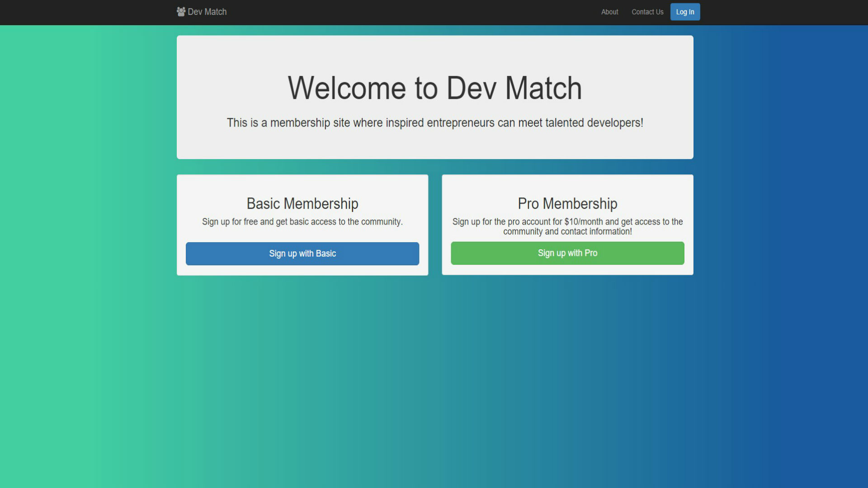The height and width of the screenshot is (488, 868).
Task: Open the Contact Us page
Action: click(x=647, y=12)
